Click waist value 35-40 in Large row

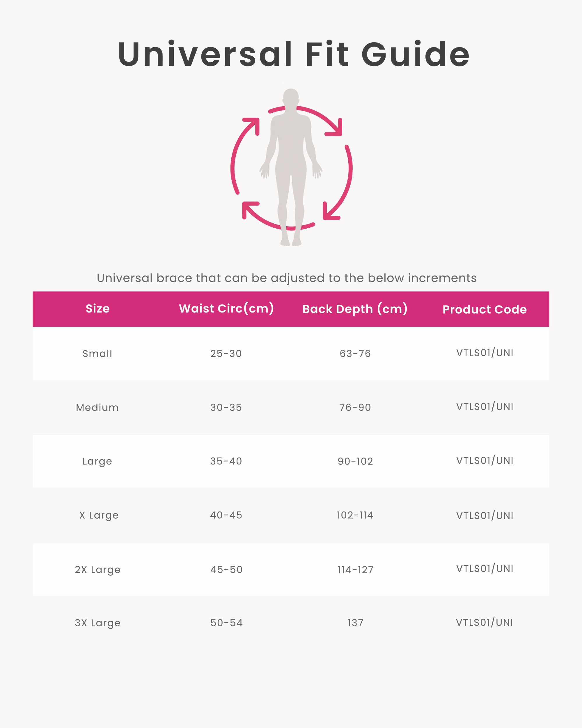[226, 461]
